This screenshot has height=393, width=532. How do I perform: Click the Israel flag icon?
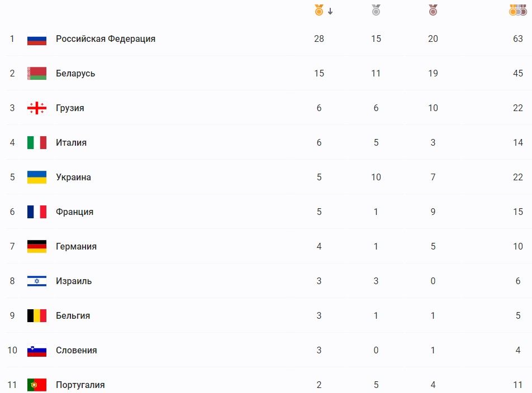pyautogui.click(x=37, y=281)
